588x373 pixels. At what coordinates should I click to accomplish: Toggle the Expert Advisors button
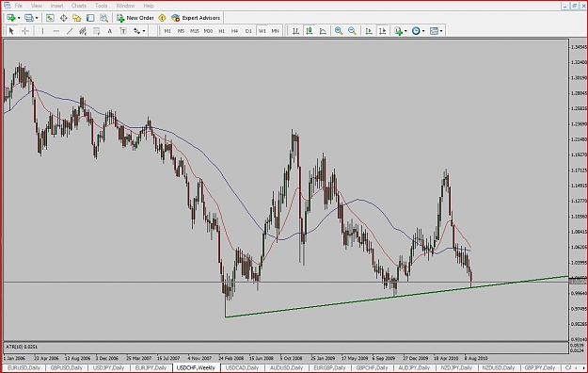[196, 18]
